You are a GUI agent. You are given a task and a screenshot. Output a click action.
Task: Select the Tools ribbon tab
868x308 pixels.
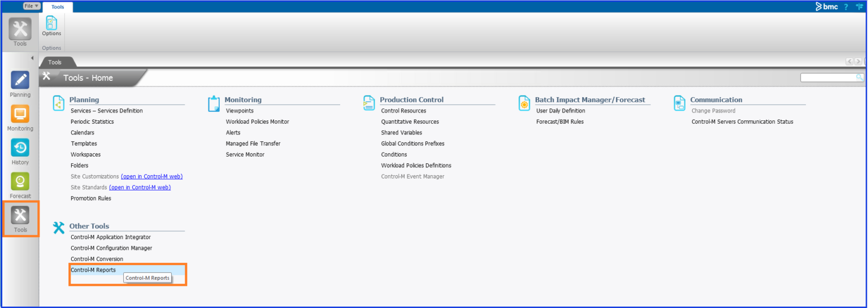(x=58, y=7)
